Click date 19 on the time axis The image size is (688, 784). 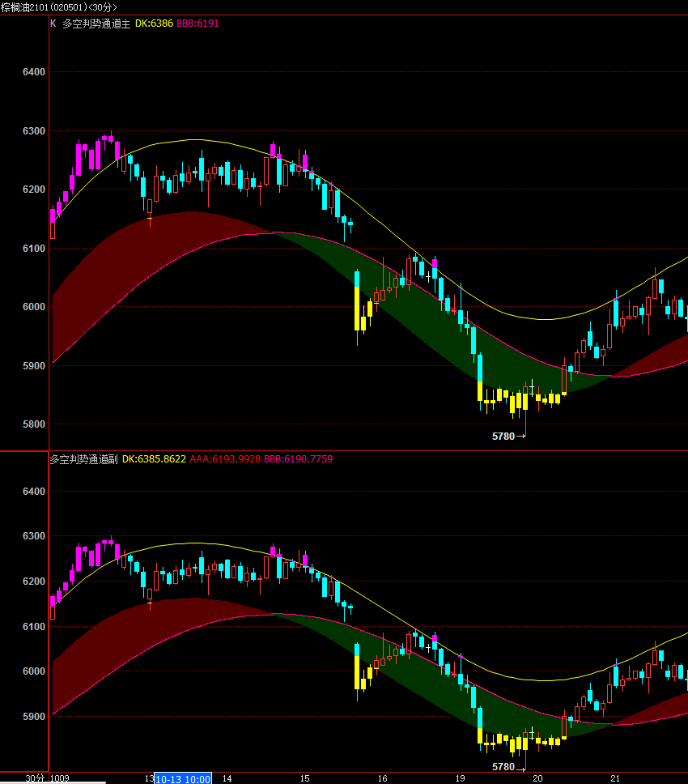[x=461, y=778]
